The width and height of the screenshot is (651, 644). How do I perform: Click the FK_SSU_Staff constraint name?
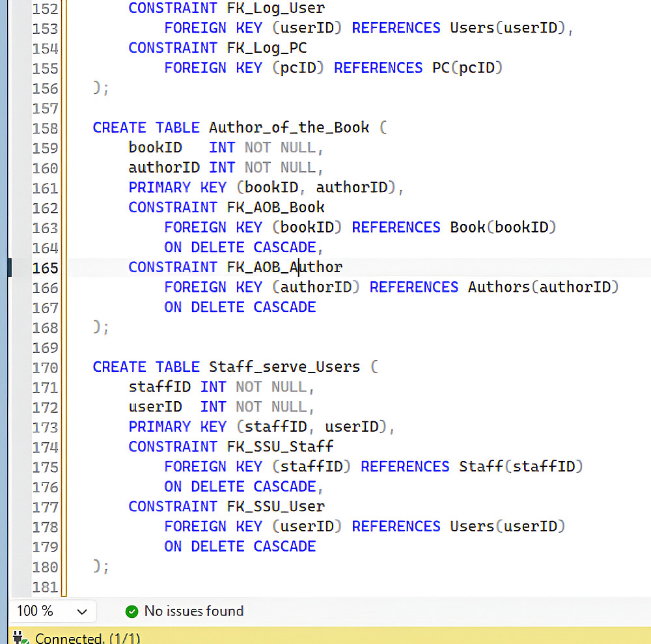point(280,446)
